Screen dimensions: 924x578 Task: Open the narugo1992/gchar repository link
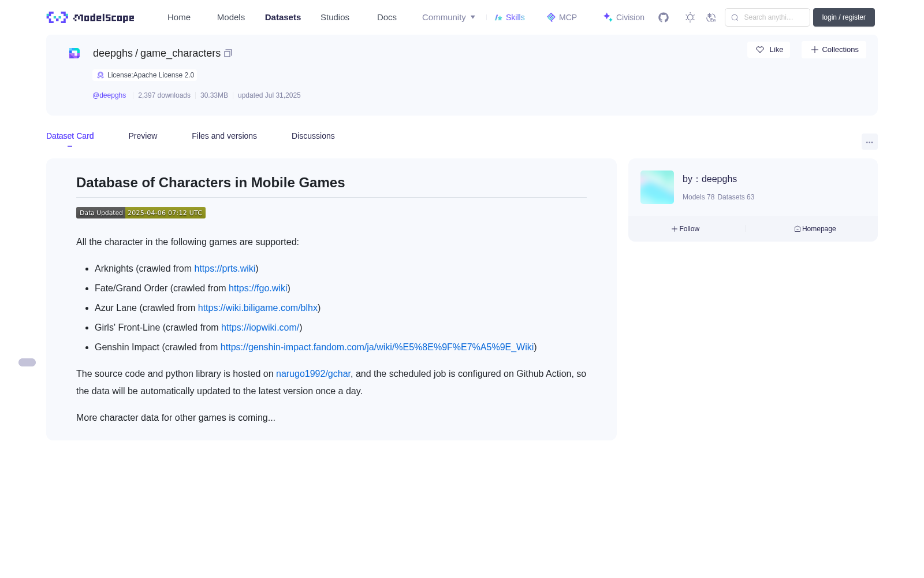(x=313, y=374)
